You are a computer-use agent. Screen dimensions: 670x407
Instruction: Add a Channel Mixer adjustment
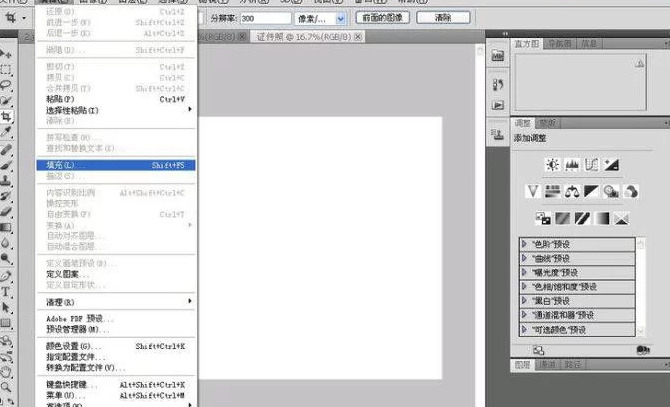pos(631,191)
